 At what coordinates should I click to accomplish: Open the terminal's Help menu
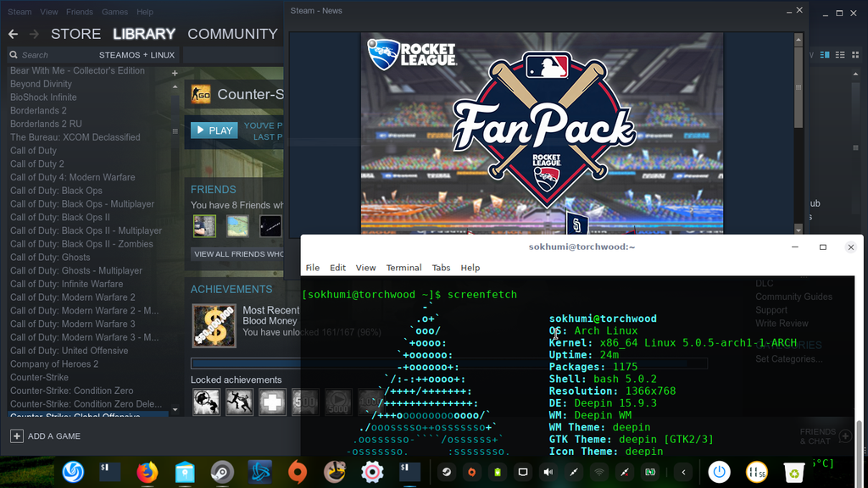(x=470, y=268)
